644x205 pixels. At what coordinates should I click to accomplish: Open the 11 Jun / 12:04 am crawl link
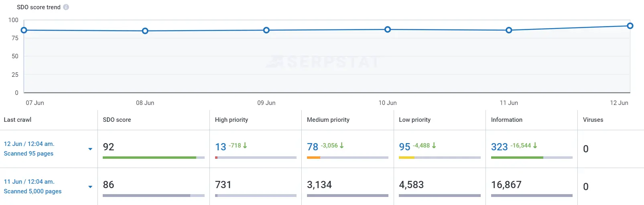click(29, 182)
